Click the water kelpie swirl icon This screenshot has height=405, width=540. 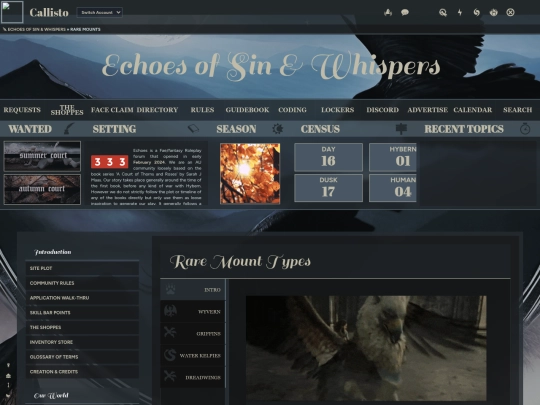pyautogui.click(x=170, y=355)
